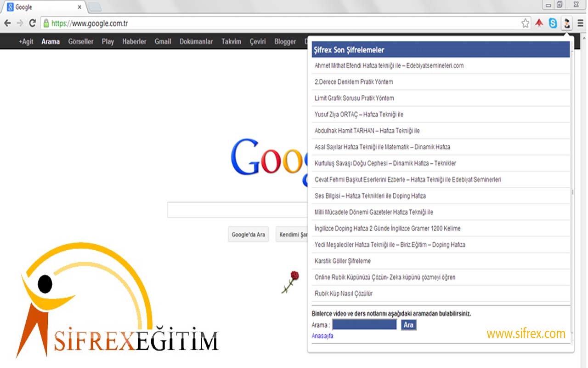Open Karstik Göller Şifreleme link

pyautogui.click(x=343, y=261)
